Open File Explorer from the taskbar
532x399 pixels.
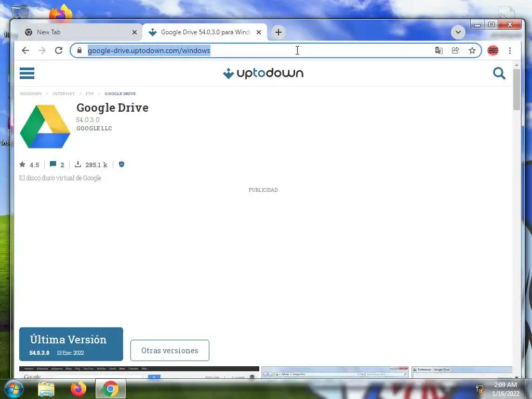[46, 389]
